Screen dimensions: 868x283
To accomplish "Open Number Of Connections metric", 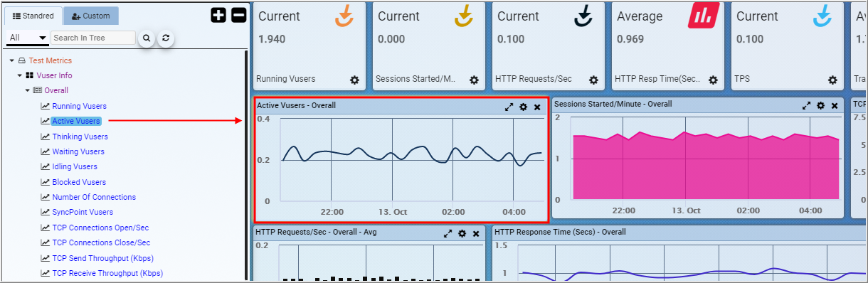I will click(94, 197).
